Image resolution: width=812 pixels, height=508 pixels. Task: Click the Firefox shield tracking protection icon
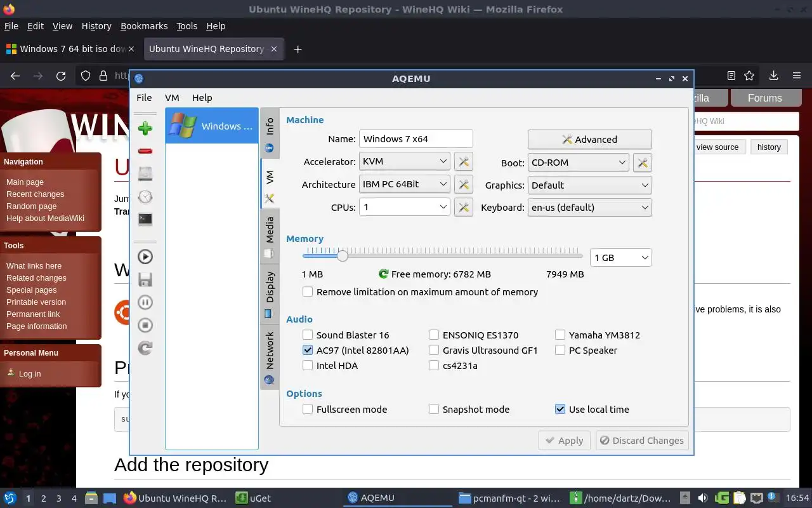coord(86,76)
